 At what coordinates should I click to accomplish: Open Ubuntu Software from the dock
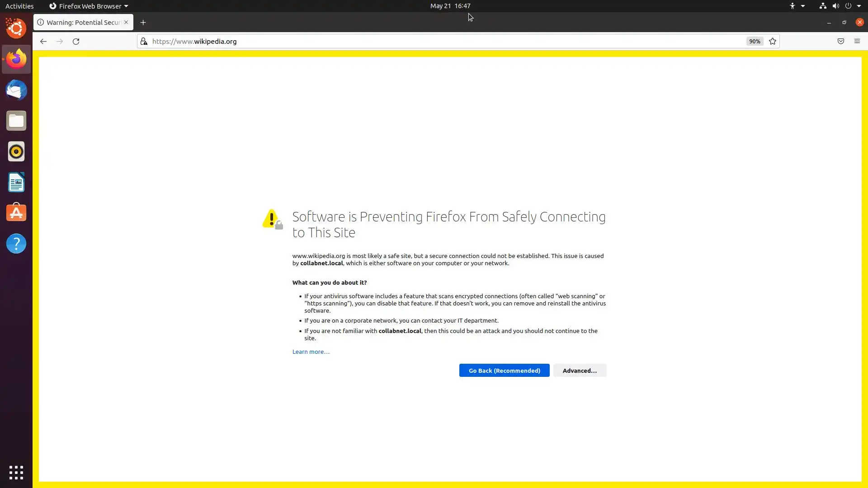[16, 213]
